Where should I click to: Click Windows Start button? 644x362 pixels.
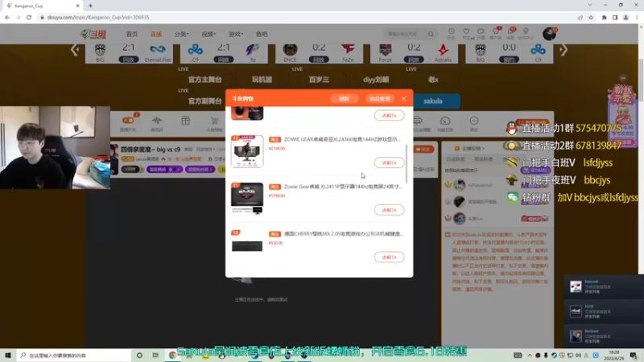point(8,355)
